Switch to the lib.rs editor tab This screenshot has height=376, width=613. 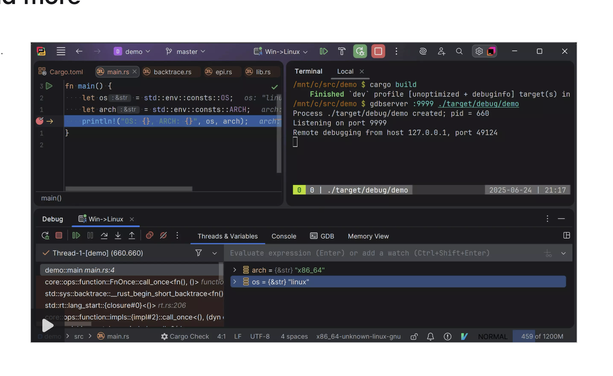[x=258, y=72]
